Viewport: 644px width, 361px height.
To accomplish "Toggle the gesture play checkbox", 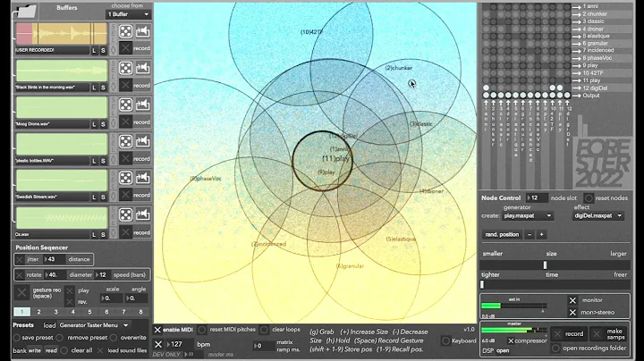I will click(x=70, y=290).
